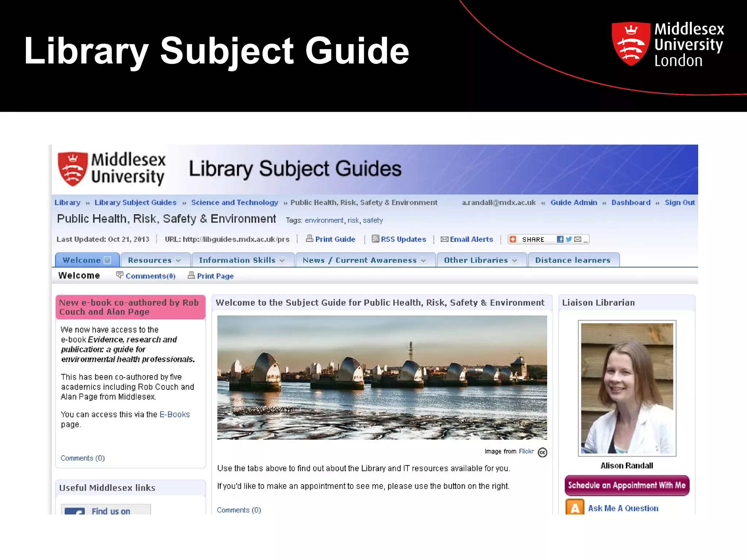Share via the Twitter bird icon
The image size is (747, 560).
[x=569, y=239]
